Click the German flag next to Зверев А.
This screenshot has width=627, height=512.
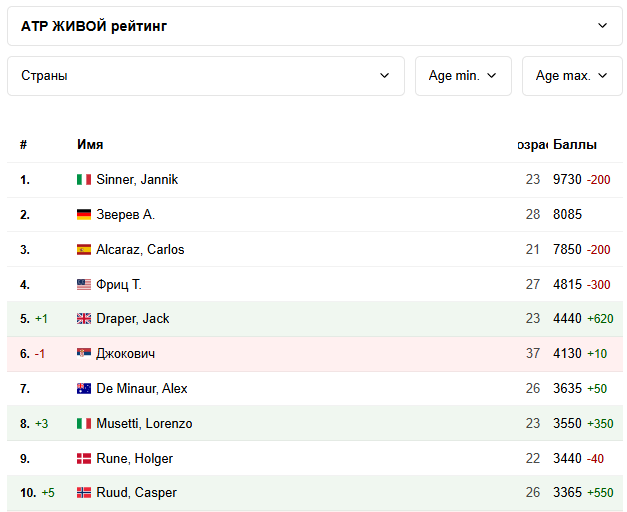click(84, 215)
